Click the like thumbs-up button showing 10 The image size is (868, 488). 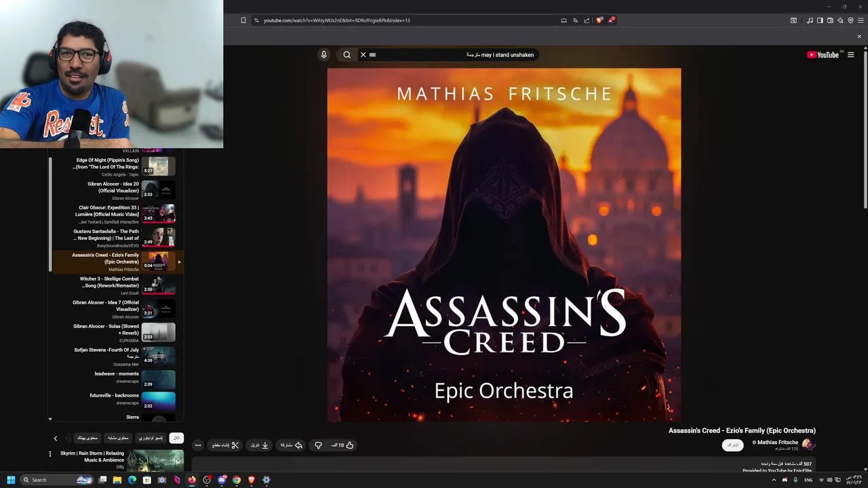click(x=342, y=445)
